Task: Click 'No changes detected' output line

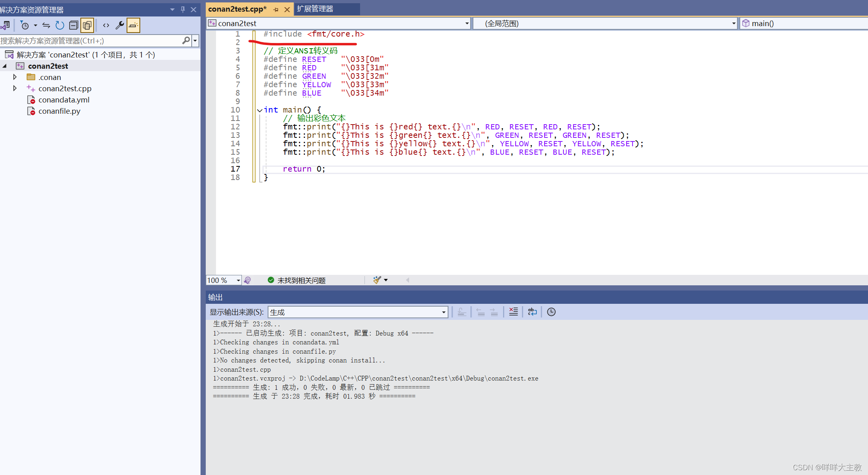Action: point(299,360)
